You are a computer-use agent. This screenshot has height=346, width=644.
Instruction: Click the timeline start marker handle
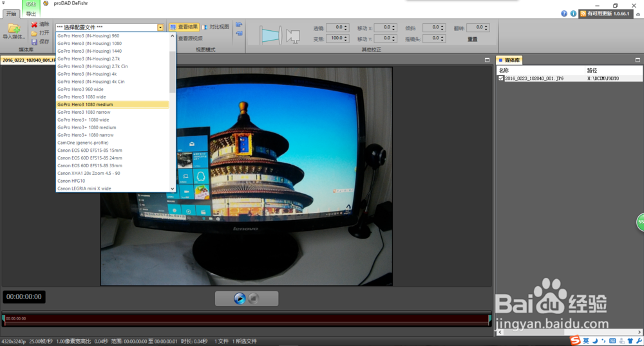[x=3, y=319]
